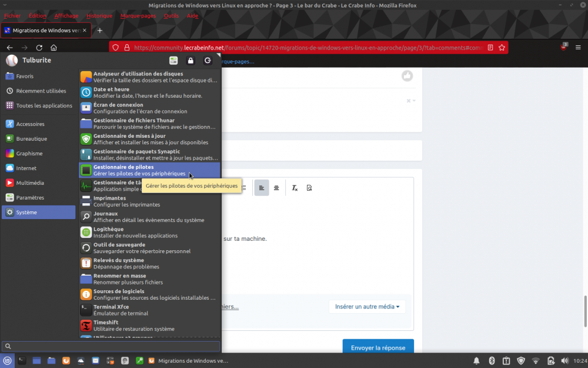This screenshot has width=588, height=368.
Task: Click the 'Envoyer la réponse' button
Action: [378, 347]
